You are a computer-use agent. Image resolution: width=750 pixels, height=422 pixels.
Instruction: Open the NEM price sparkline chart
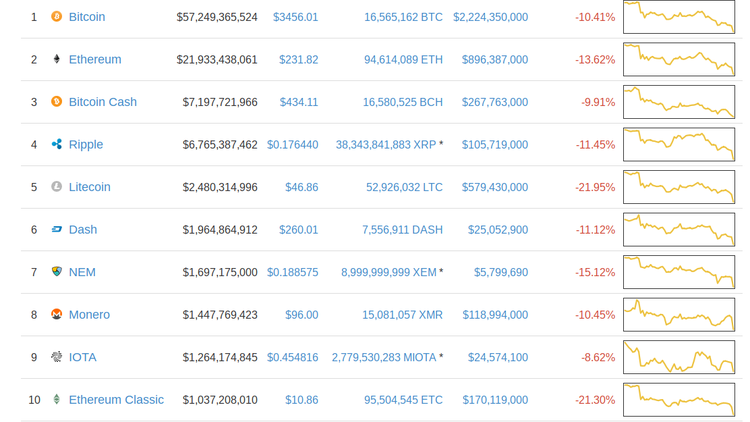[678, 272]
